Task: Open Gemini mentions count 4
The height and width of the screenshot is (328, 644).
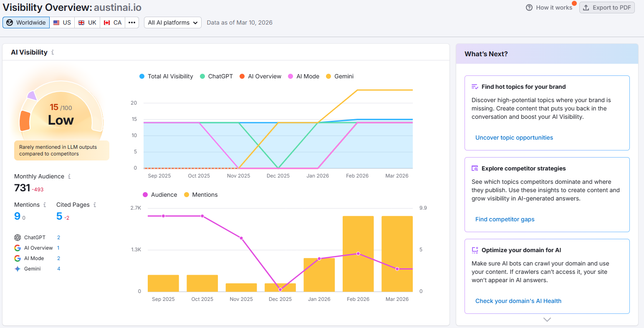Action: point(59,269)
